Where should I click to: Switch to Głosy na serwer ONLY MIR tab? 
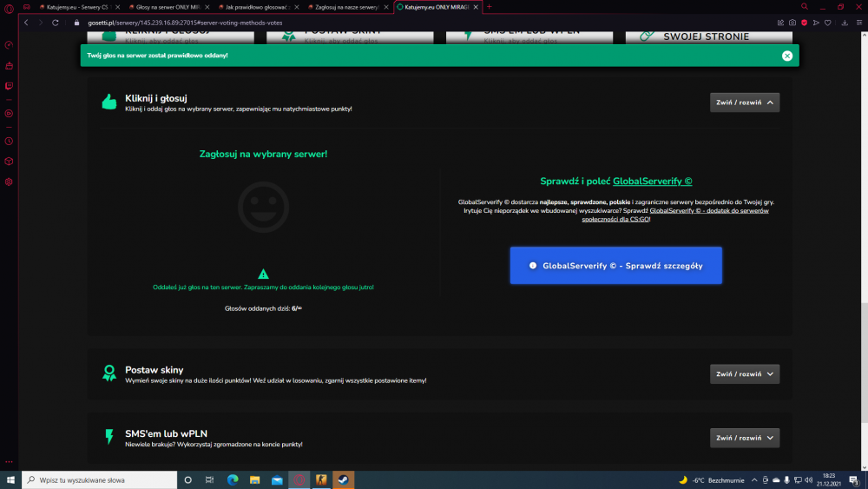(x=168, y=7)
